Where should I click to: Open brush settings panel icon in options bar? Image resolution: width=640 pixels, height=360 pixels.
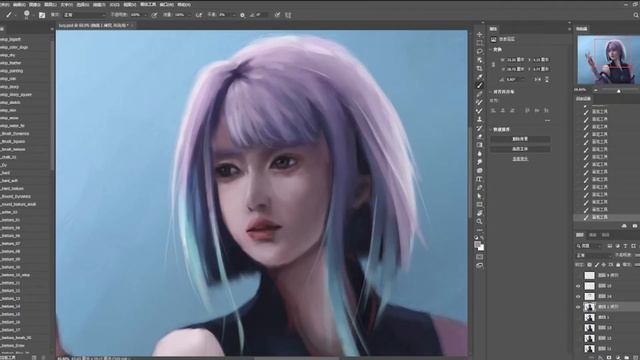click(x=42, y=15)
